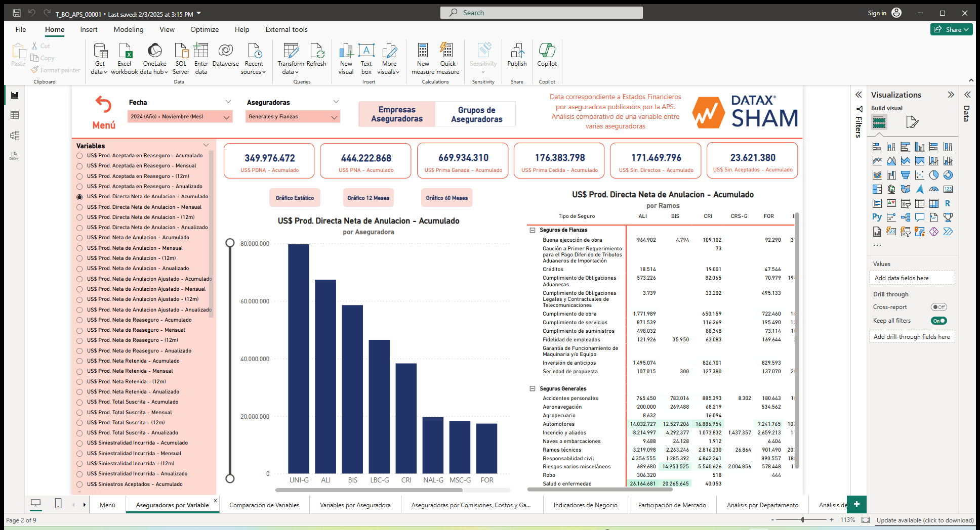The image size is (980, 530).
Task: Publish the report
Action: [x=517, y=57]
